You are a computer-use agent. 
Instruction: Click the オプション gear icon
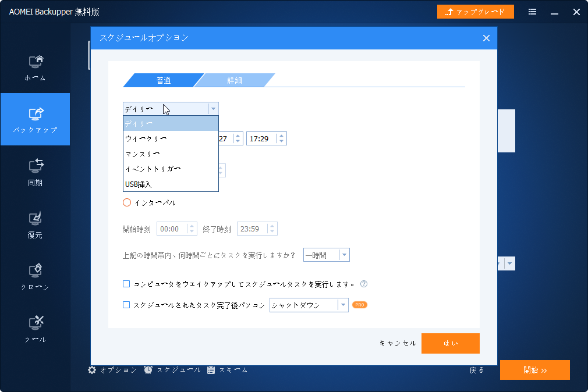click(x=92, y=370)
